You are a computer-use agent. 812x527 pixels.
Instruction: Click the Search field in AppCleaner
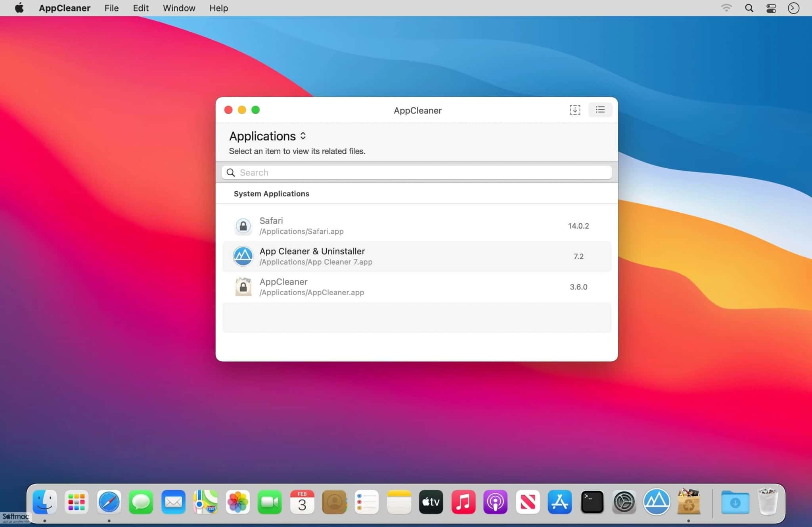click(x=417, y=172)
